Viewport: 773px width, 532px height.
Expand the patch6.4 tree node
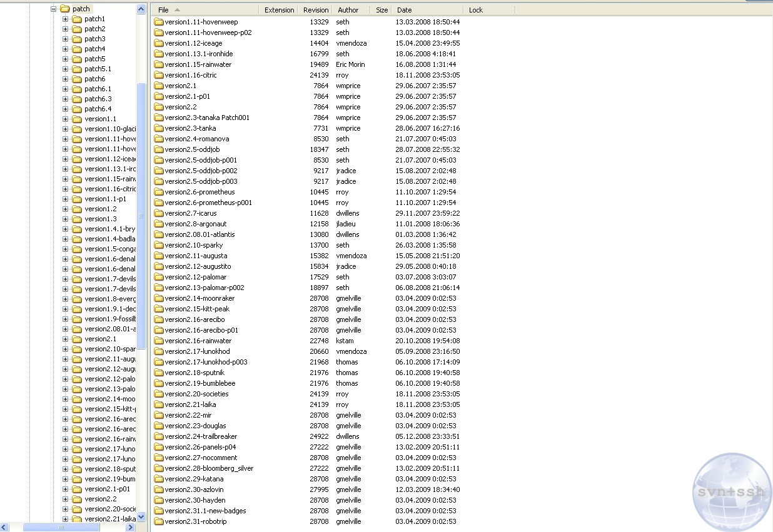65,109
